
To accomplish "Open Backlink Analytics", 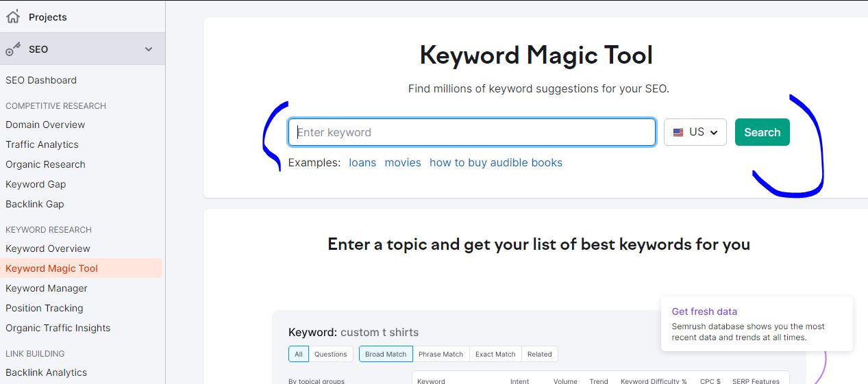I will (47, 372).
